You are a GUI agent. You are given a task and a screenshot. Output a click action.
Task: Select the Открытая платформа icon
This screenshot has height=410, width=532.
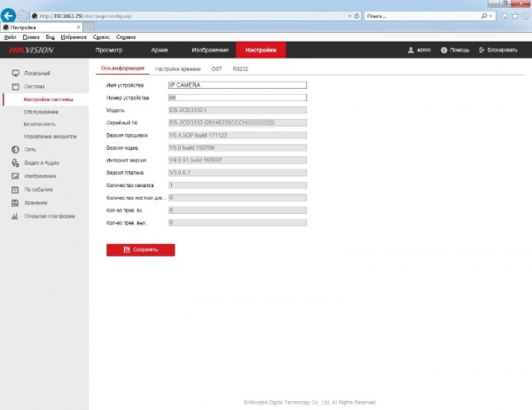tap(15, 216)
